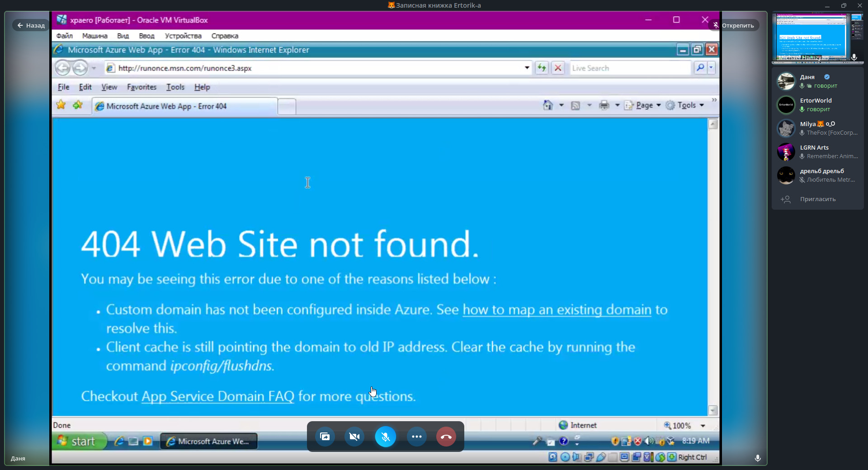The height and width of the screenshot is (470, 868).
Task: Click the page scrollbar down arrow
Action: pos(713,410)
